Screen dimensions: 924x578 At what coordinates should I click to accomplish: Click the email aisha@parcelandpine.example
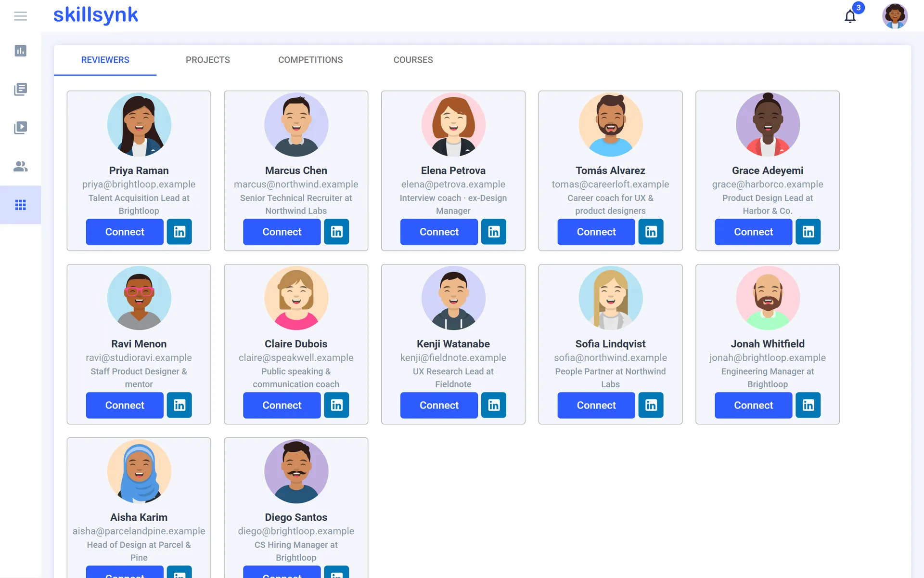click(139, 531)
